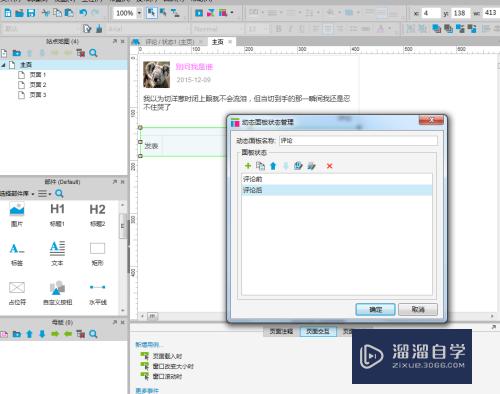Click the bring forward icon
The height and width of the screenshot is (394, 500).
click(x=460, y=29)
